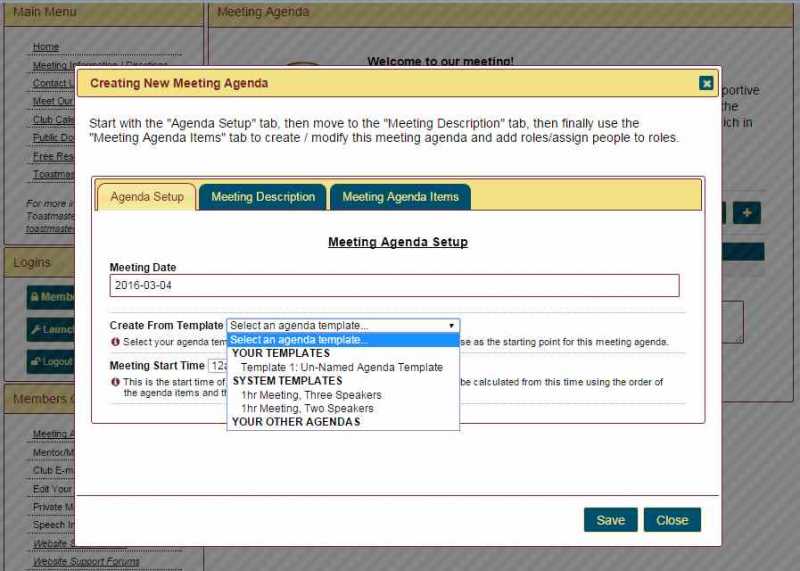Select the Agenda Setup tab

147,197
